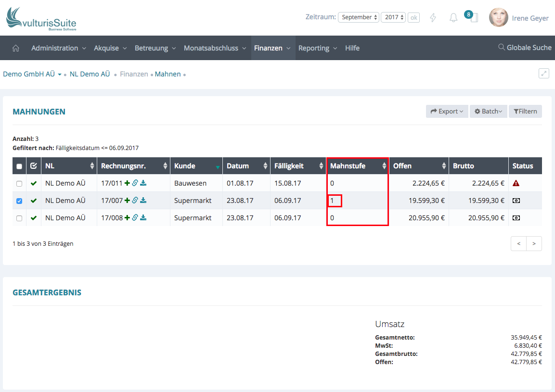Open the Batch dropdown
The image size is (555, 392).
pyautogui.click(x=488, y=112)
